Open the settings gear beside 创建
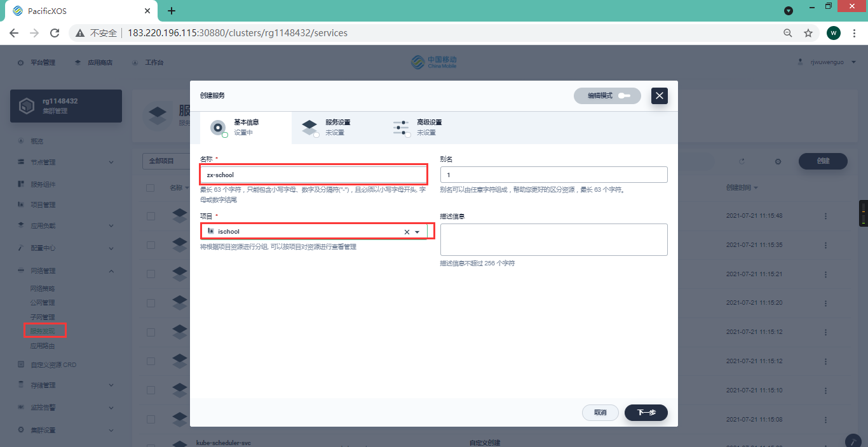This screenshot has height=447, width=868. pos(778,162)
